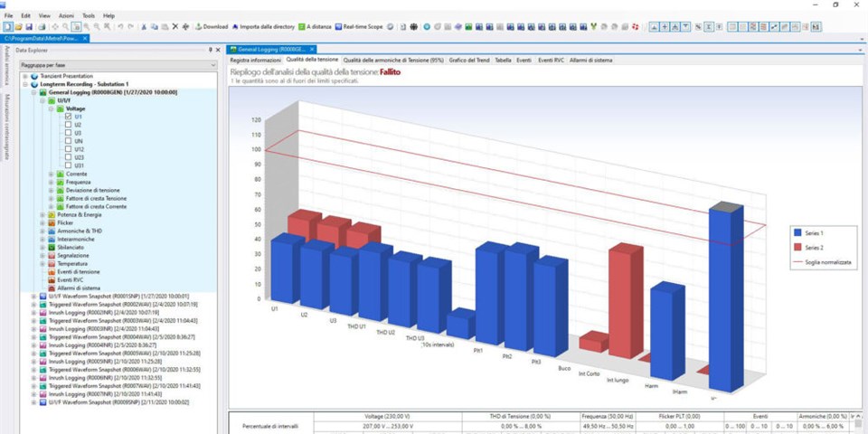Tick the U12 voltage checkbox
The width and height of the screenshot is (868, 434).
click(70, 149)
